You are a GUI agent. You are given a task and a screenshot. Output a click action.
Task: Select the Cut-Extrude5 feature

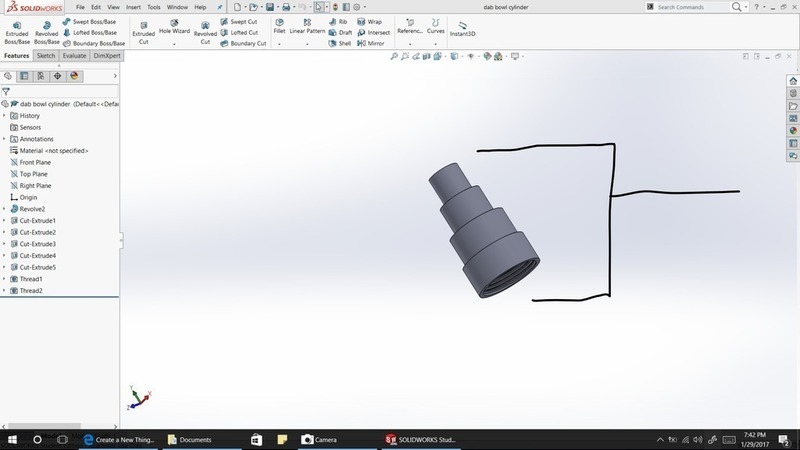[33, 267]
